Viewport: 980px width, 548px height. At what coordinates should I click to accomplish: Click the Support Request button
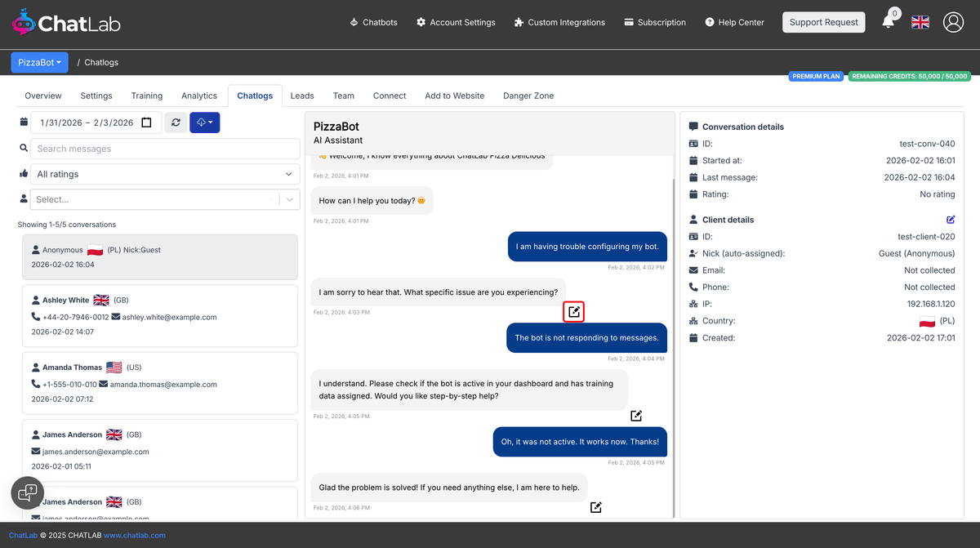pyautogui.click(x=824, y=22)
